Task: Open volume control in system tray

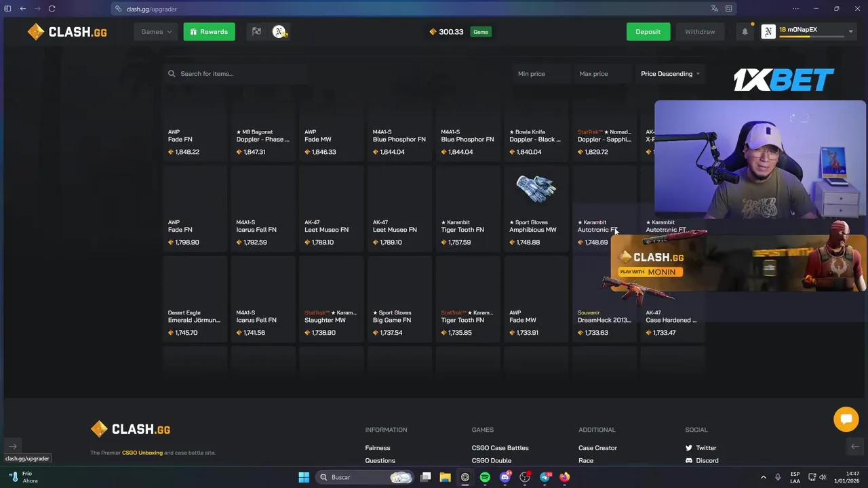Action: coord(823,477)
